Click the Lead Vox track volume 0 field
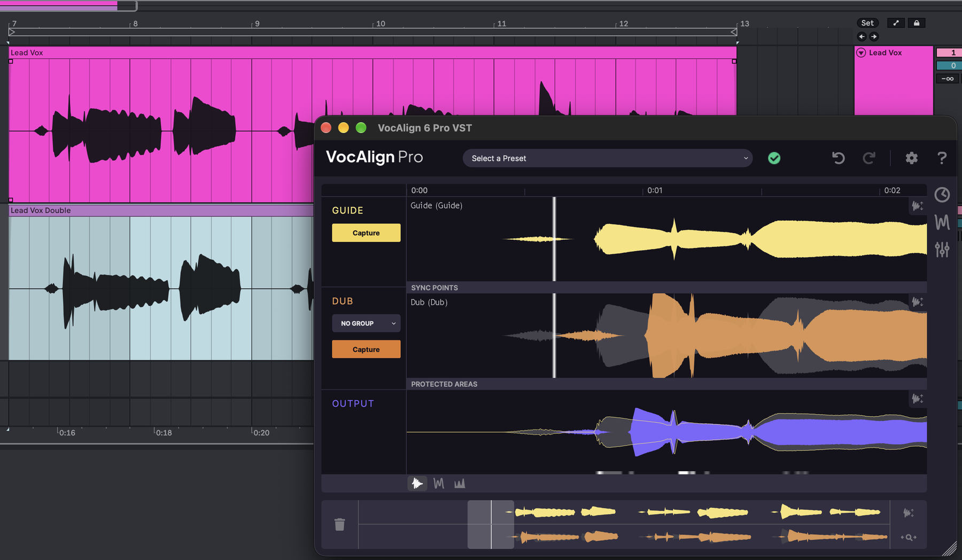The height and width of the screenshot is (560, 962). tap(949, 65)
